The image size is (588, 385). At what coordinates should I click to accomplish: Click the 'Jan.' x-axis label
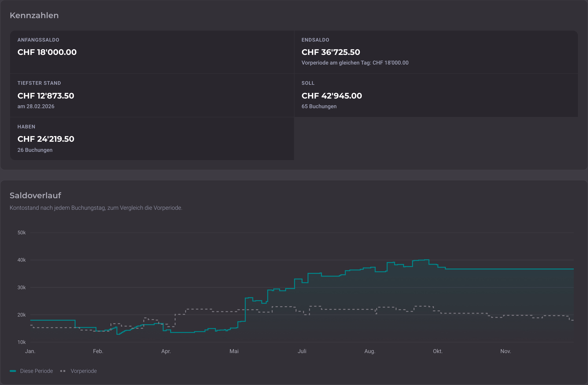[30, 351]
